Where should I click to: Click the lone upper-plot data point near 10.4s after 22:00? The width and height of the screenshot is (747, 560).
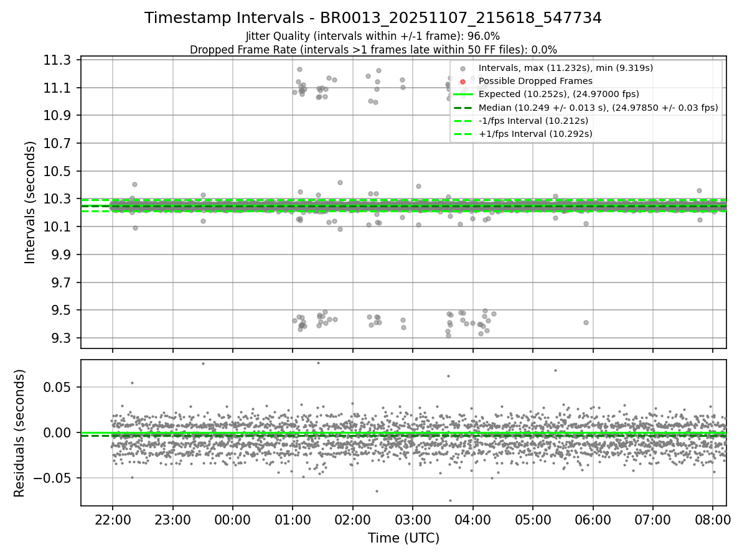click(134, 184)
